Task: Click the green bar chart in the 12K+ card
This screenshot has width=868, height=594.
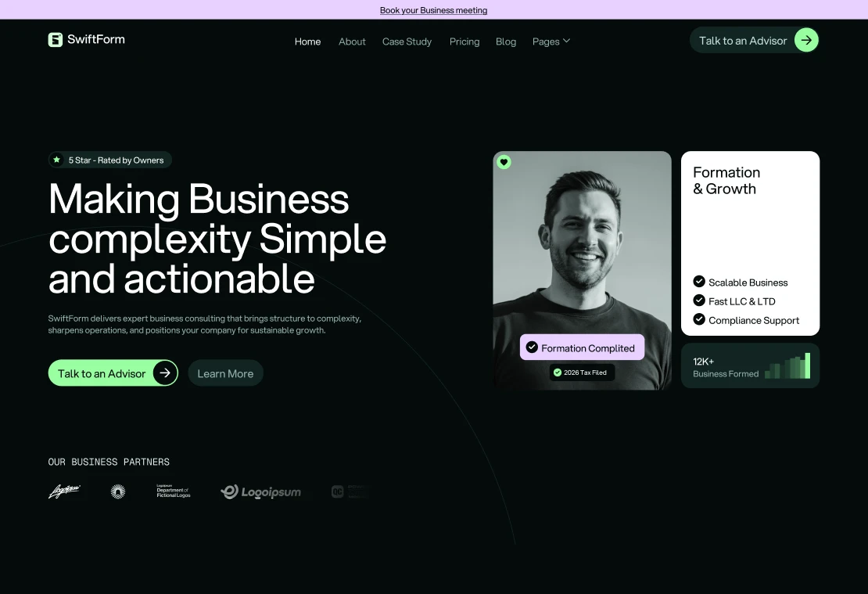Action: click(x=787, y=365)
